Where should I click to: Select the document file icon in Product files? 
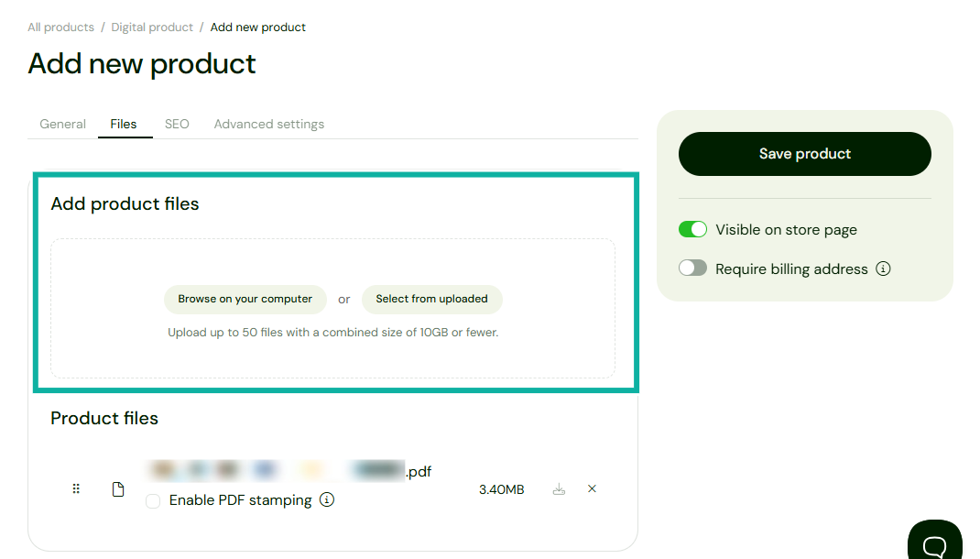coord(118,488)
